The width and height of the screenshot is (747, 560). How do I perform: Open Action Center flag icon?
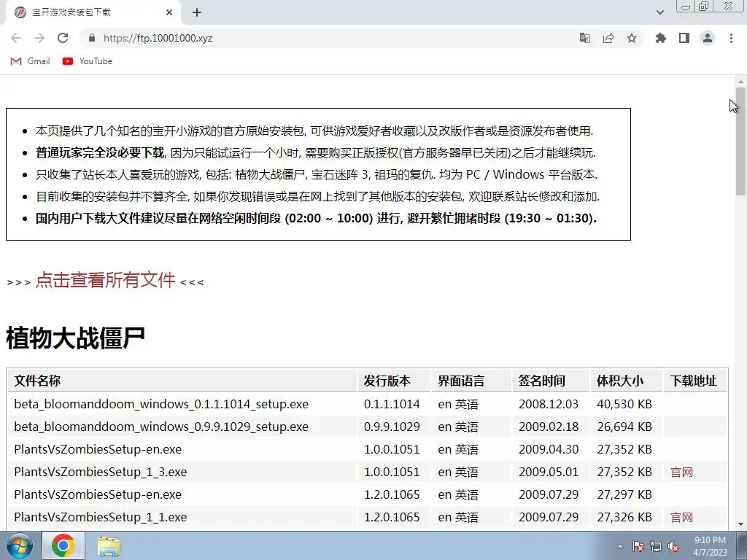638,546
